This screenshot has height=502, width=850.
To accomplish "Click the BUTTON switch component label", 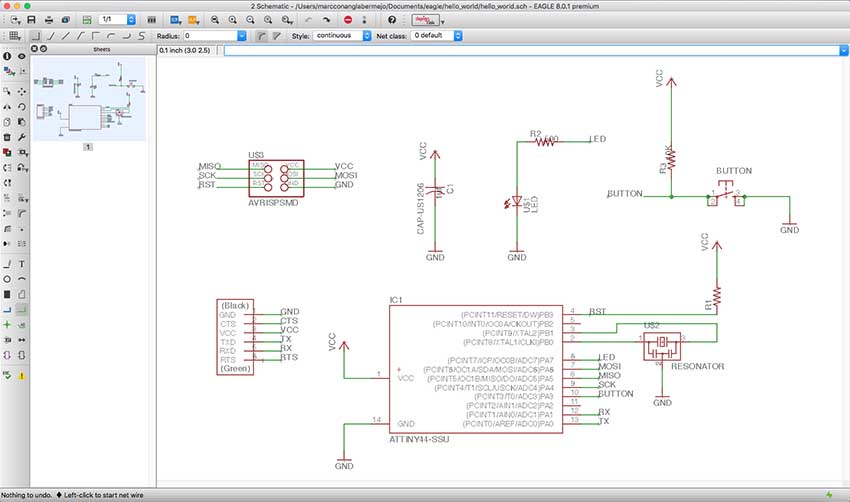I will [x=734, y=171].
